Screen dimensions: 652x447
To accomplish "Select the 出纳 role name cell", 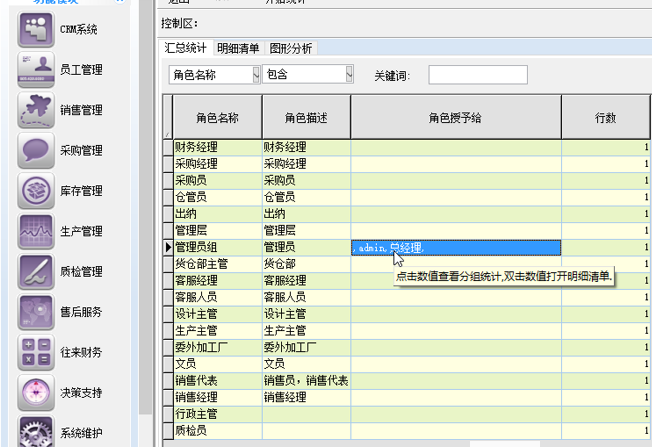I will click(x=218, y=214).
